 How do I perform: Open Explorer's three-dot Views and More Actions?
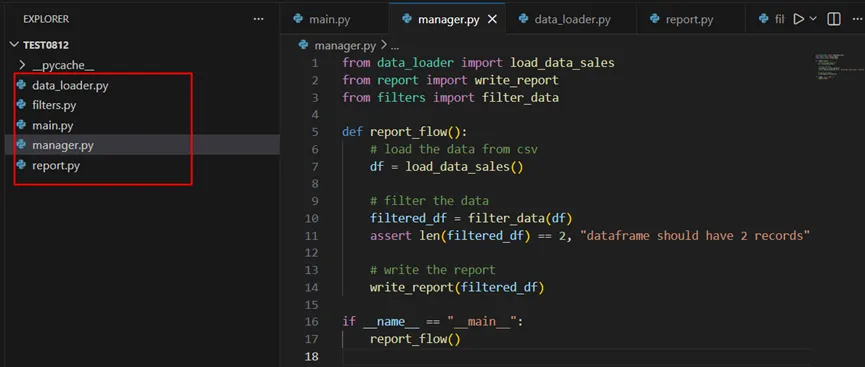tap(258, 19)
